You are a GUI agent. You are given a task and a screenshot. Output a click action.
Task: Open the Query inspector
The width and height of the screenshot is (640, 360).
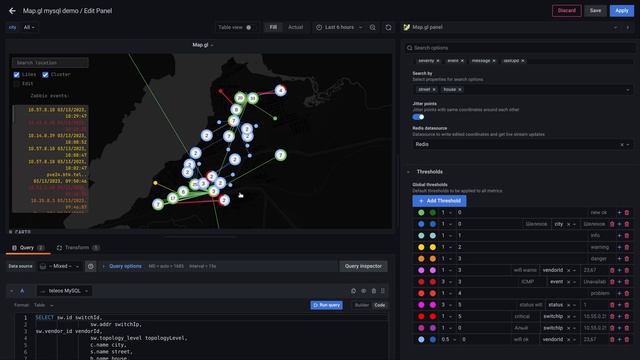click(x=363, y=266)
